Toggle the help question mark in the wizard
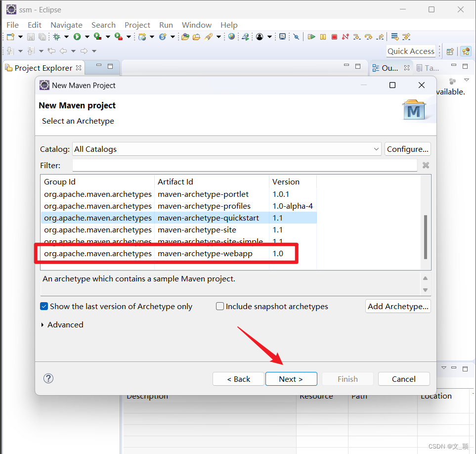The width and height of the screenshot is (476, 454). pos(48,378)
